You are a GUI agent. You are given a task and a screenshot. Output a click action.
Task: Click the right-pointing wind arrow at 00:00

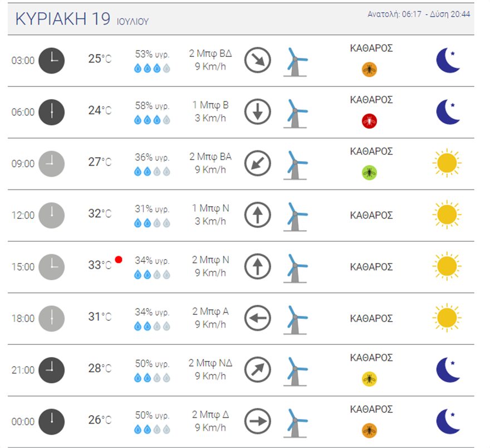point(258,422)
